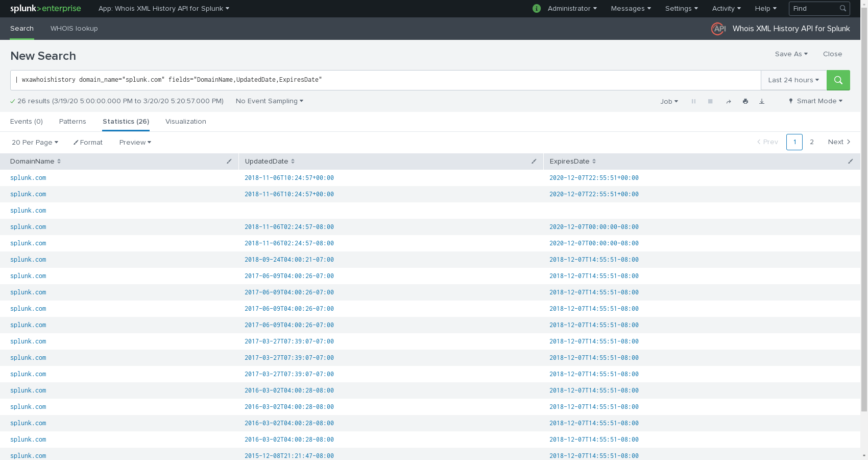Switch to Visualization tab
The image size is (868, 460).
pos(186,122)
